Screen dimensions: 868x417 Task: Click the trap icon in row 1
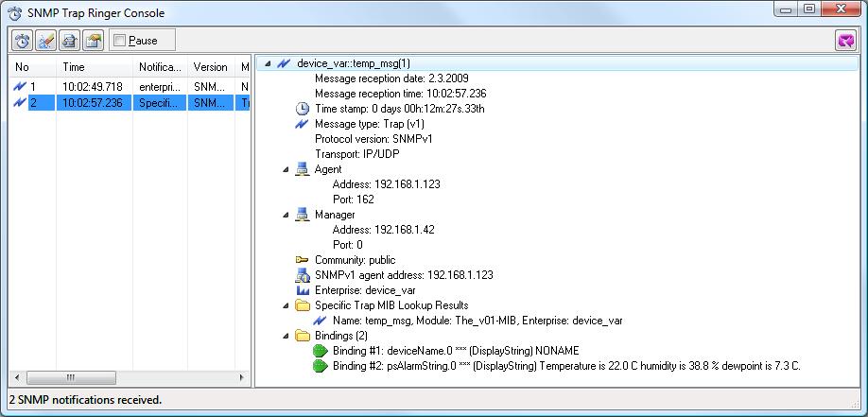pos(20,86)
